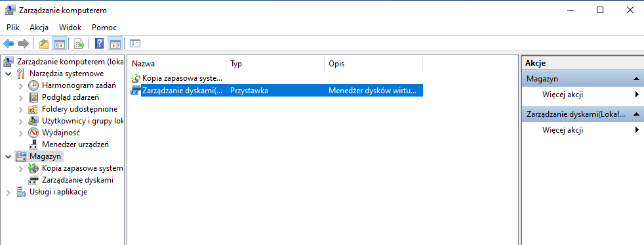The image size is (644, 245).
Task: Click Menedżer dysków wirtu... description cell
Action: click(372, 91)
